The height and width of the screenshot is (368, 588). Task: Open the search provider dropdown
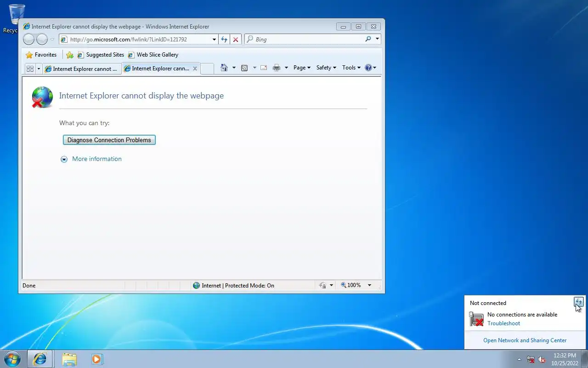[377, 39]
